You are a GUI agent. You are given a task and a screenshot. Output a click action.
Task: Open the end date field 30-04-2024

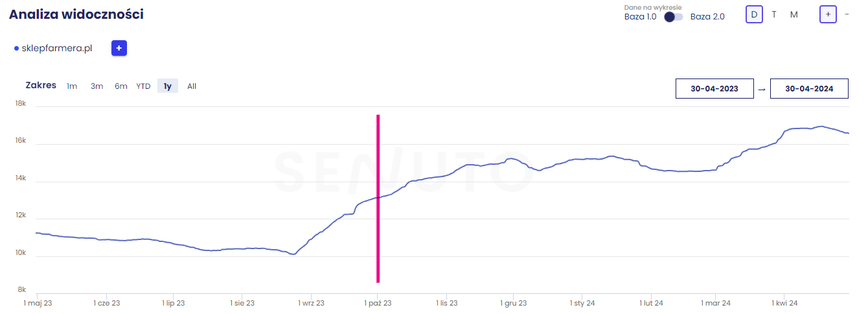pyautogui.click(x=809, y=89)
